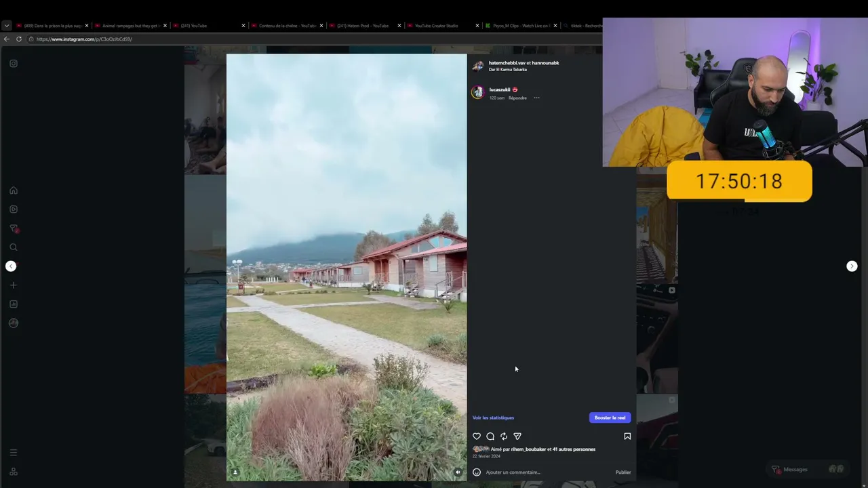This screenshot has width=868, height=488.
Task: Open hannounabk profile link
Action: click(x=545, y=63)
